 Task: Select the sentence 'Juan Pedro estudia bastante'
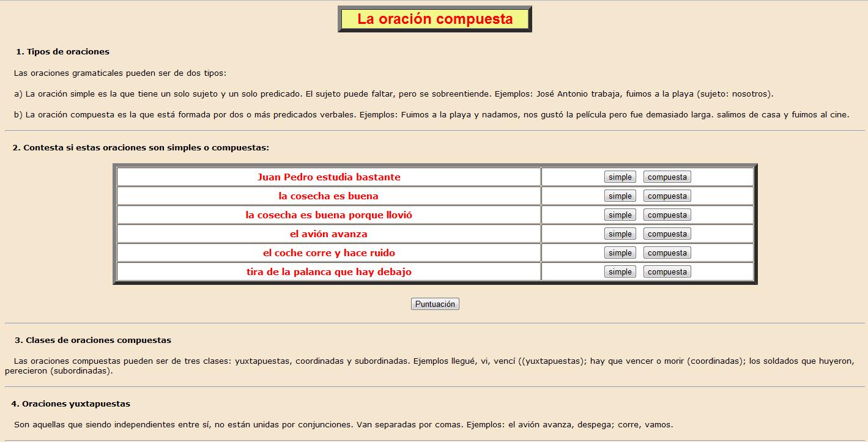coord(329,177)
